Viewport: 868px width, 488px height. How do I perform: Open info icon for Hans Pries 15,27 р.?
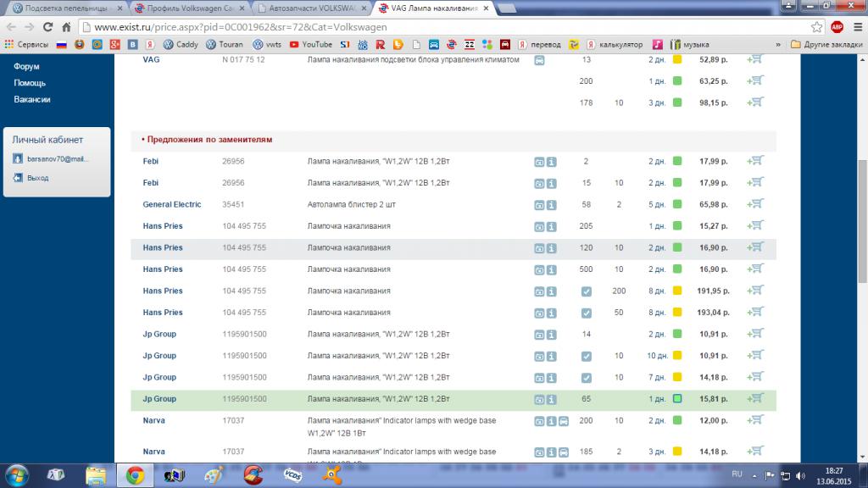pyautogui.click(x=551, y=226)
